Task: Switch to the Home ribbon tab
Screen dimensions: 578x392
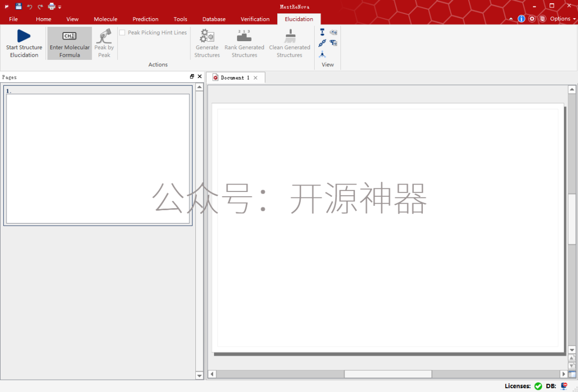Action: click(x=43, y=19)
